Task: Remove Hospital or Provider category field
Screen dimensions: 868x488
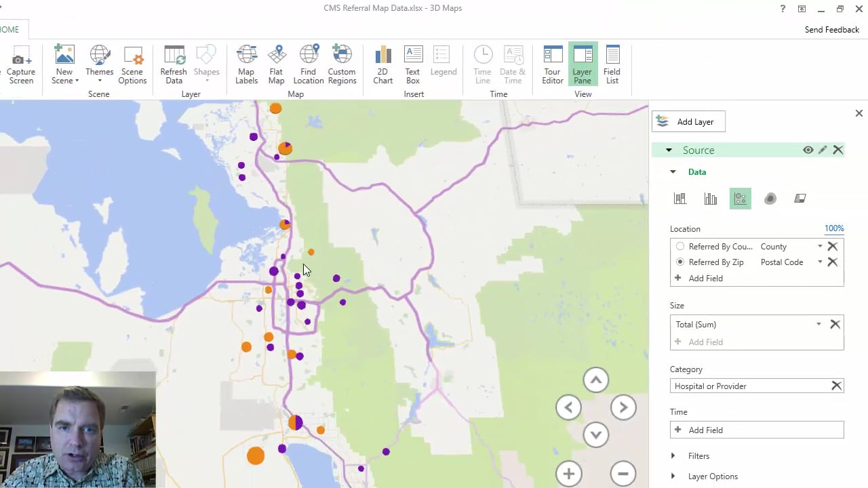Action: pos(836,386)
